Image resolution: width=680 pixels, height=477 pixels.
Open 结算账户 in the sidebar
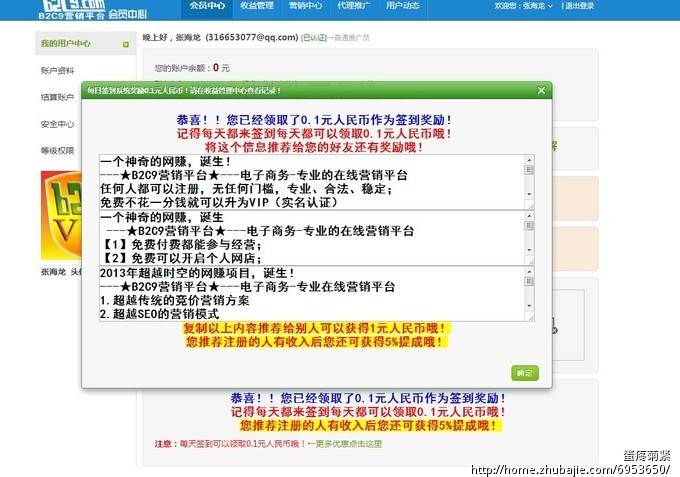[57, 98]
